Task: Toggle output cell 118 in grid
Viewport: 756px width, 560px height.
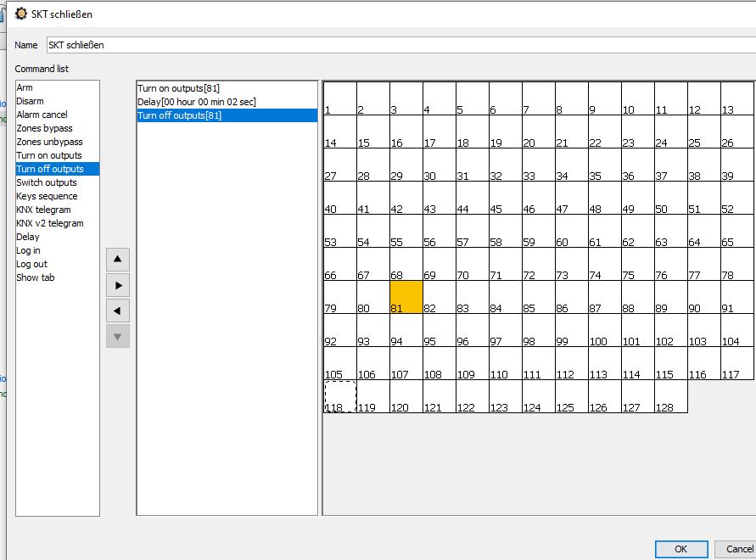Action: point(340,396)
